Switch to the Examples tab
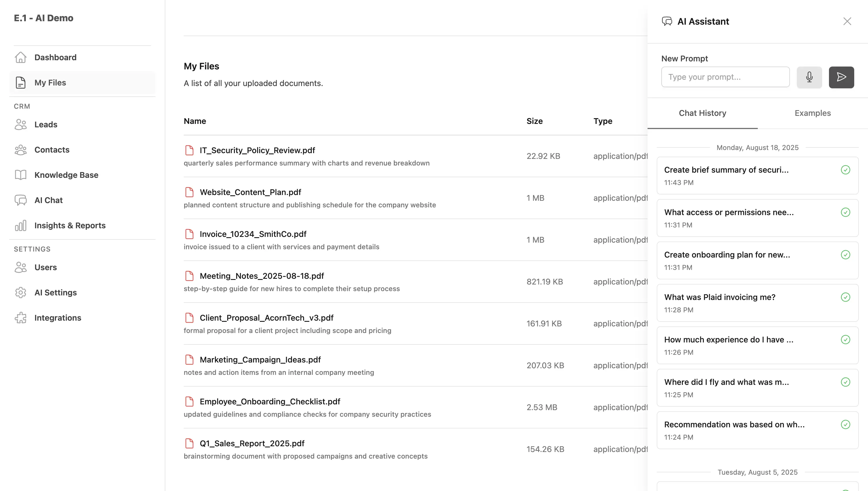The image size is (868, 491). [x=813, y=113]
